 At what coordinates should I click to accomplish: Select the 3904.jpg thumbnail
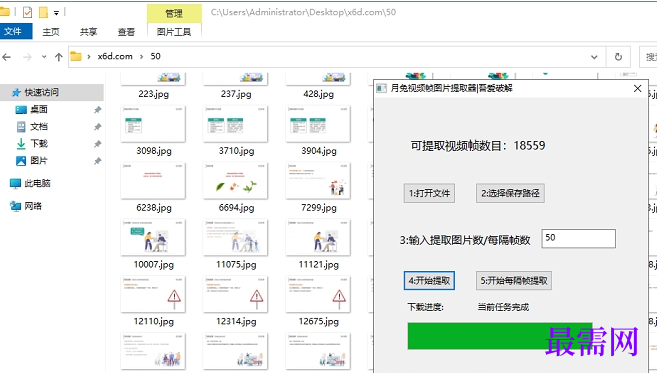point(318,124)
